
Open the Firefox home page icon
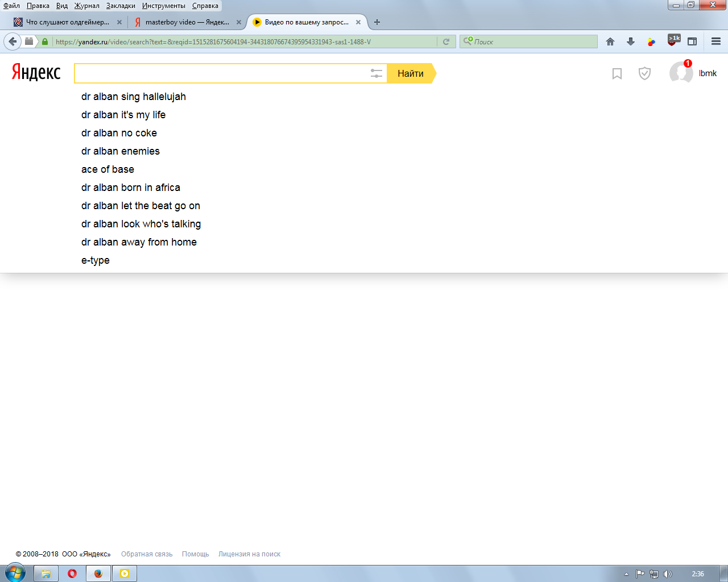pos(610,41)
